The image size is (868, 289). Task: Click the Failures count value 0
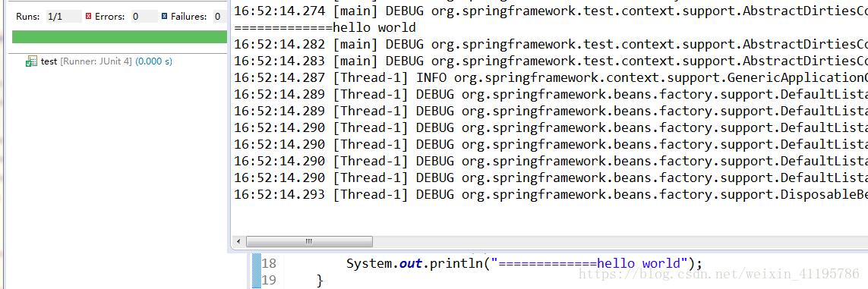[x=219, y=17]
